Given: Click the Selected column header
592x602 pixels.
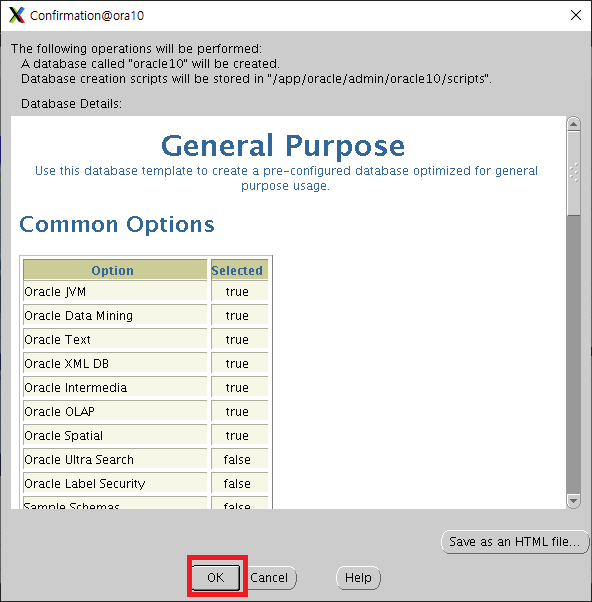Looking at the screenshot, I should (x=240, y=270).
